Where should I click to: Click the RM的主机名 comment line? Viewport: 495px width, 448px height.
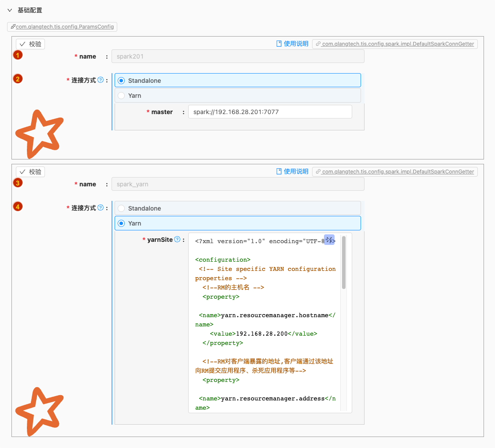point(233,288)
